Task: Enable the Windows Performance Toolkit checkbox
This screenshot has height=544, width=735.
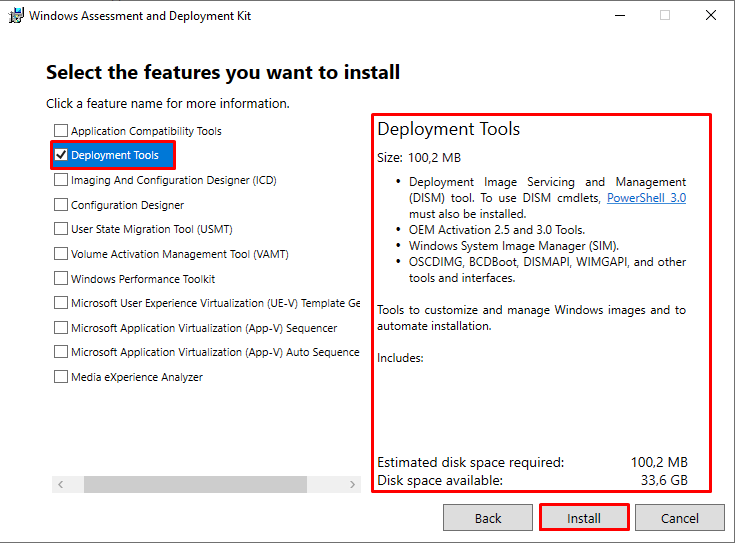Action: [x=61, y=278]
